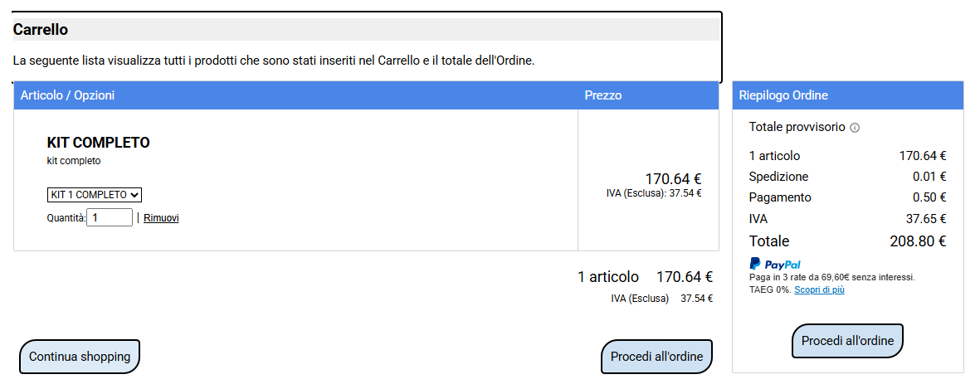This screenshot has width=980, height=389.
Task: Click the Carrello page heading
Action: (41, 30)
